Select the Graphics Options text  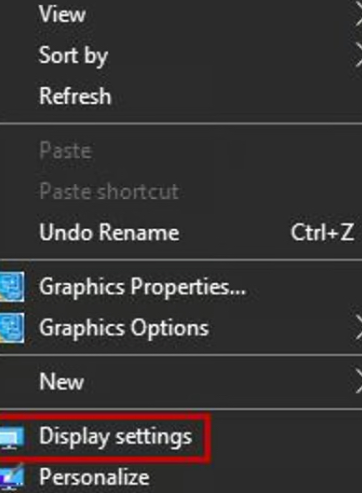tap(124, 328)
